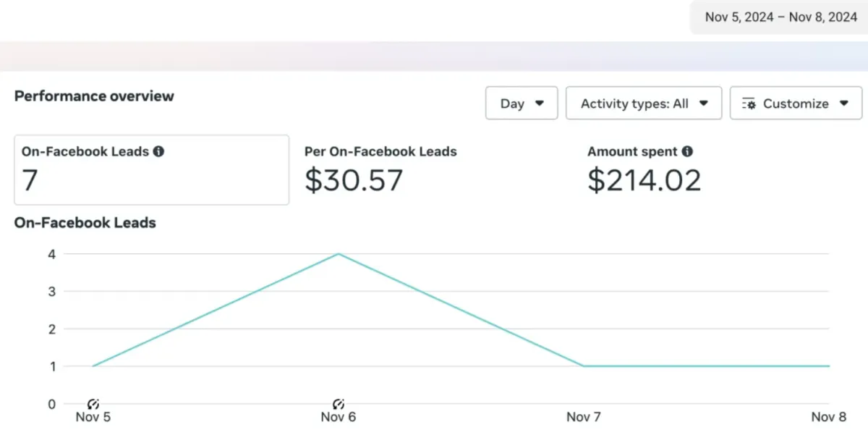The image size is (868, 435).
Task: Click the $214.02 amount spent value
Action: [x=644, y=180]
